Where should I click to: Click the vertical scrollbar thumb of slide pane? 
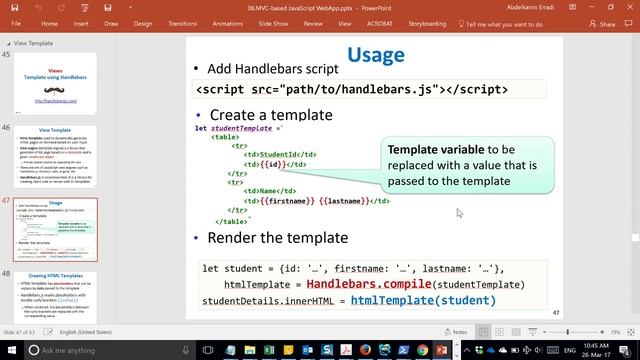[x=636, y=238]
